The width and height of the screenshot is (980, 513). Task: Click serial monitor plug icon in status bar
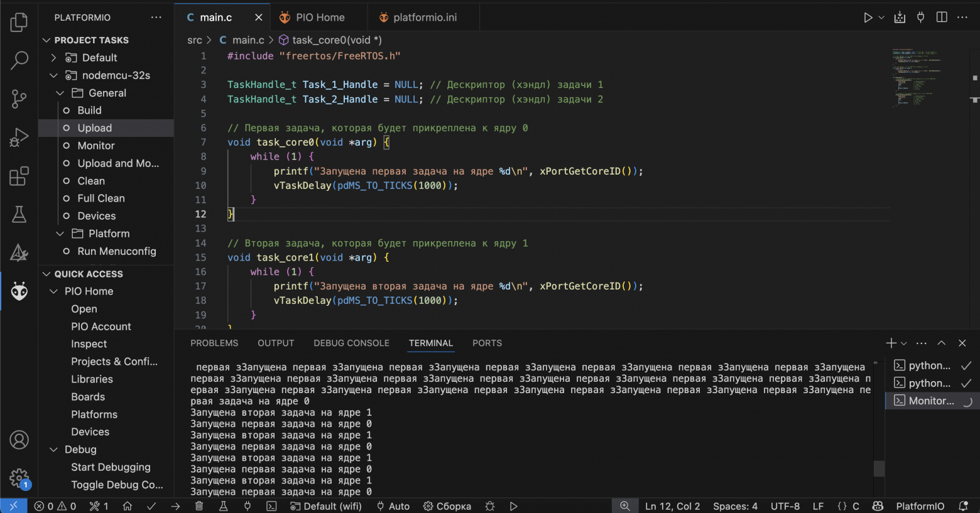(x=248, y=506)
